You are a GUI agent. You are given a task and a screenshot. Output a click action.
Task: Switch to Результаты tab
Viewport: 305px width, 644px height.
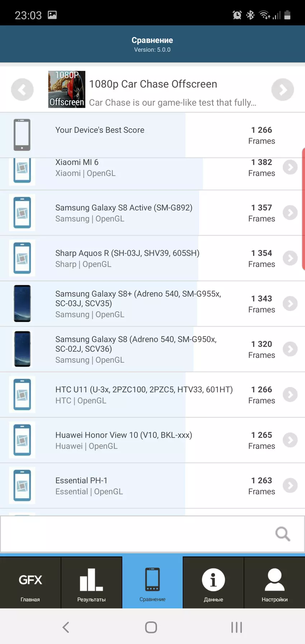[x=91, y=583]
